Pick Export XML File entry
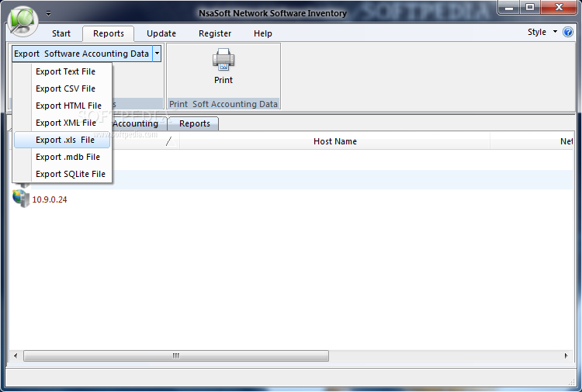 point(62,123)
